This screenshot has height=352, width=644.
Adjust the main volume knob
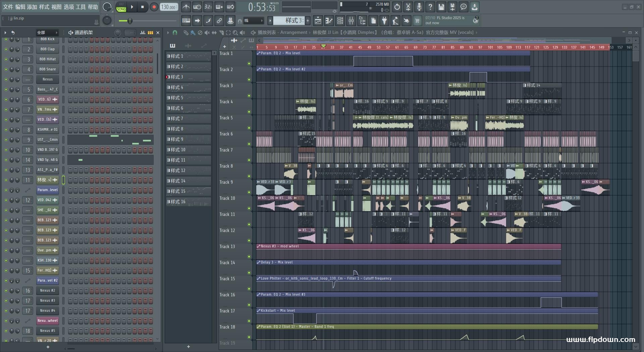[x=107, y=7]
